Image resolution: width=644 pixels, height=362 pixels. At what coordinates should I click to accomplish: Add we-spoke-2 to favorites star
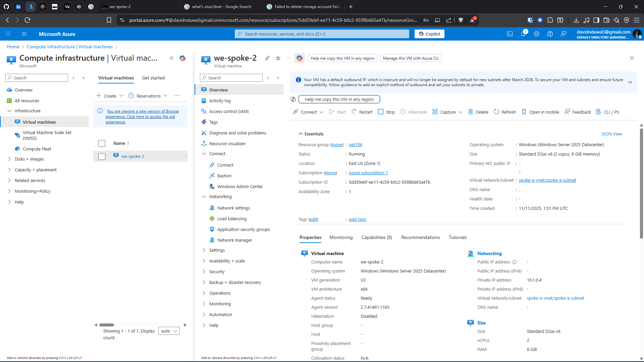tap(278, 58)
